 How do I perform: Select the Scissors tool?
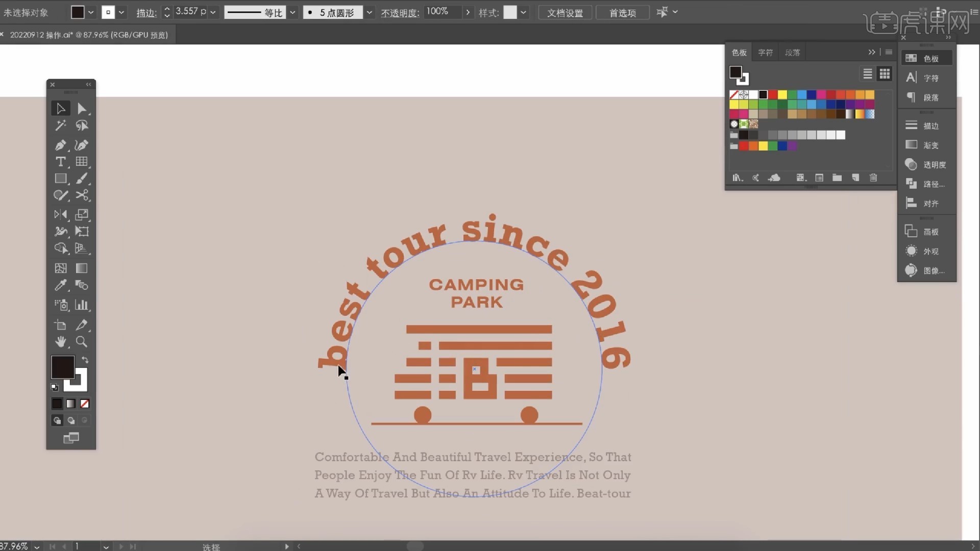(82, 195)
